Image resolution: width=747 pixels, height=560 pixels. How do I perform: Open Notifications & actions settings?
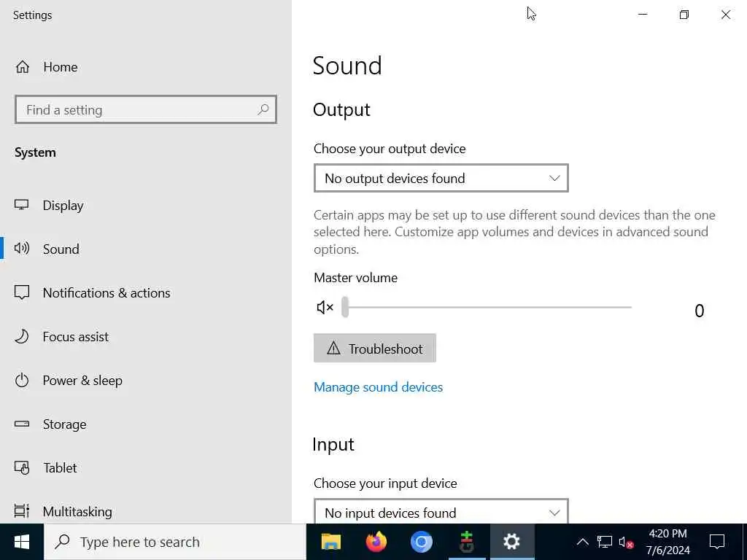(146, 292)
